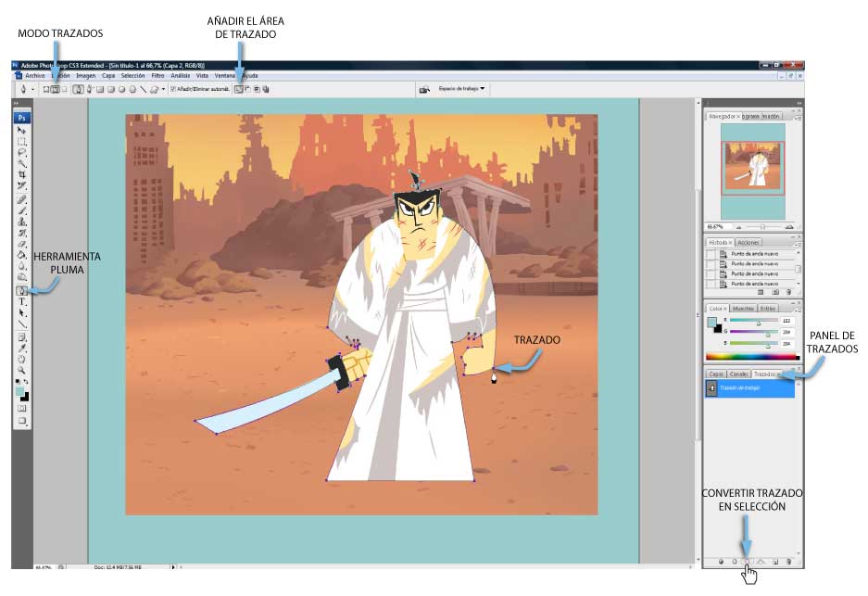This screenshot has width=868, height=596.
Task: Enable Fill pixels mode in options bar
Action: coord(64,89)
